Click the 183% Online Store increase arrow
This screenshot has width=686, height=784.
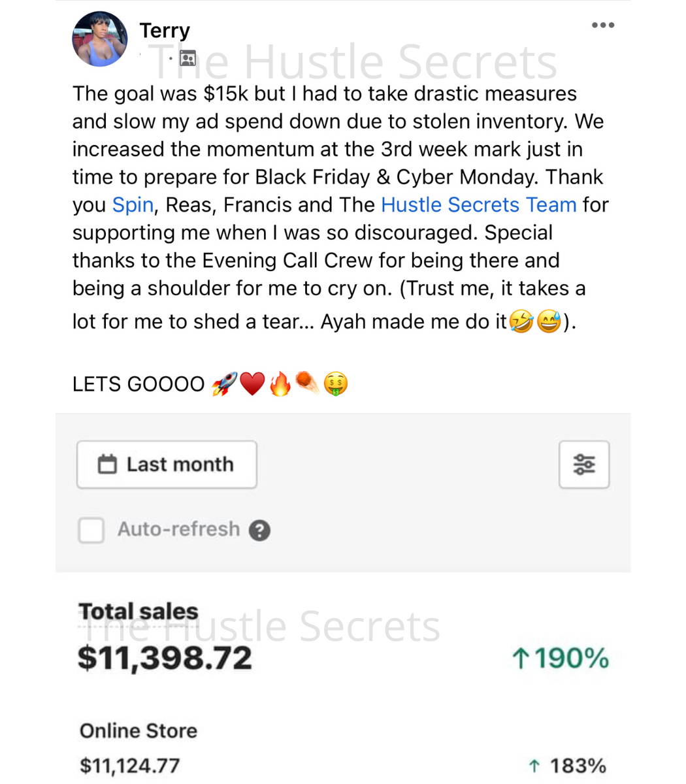click(x=534, y=766)
